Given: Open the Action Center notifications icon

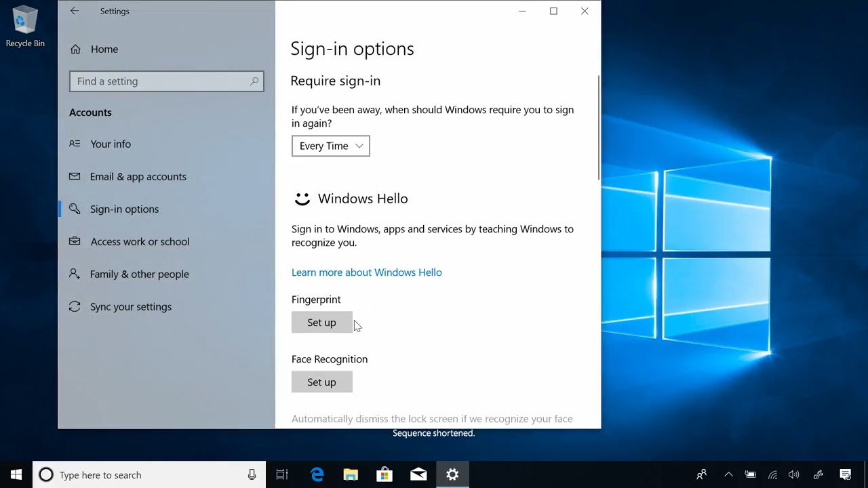Looking at the screenshot, I should point(846,475).
